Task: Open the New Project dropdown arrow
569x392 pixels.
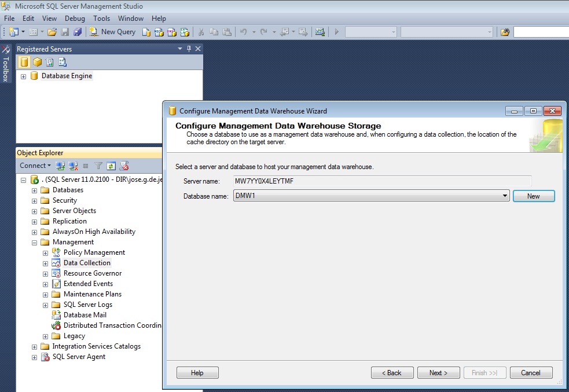Action: (x=23, y=32)
